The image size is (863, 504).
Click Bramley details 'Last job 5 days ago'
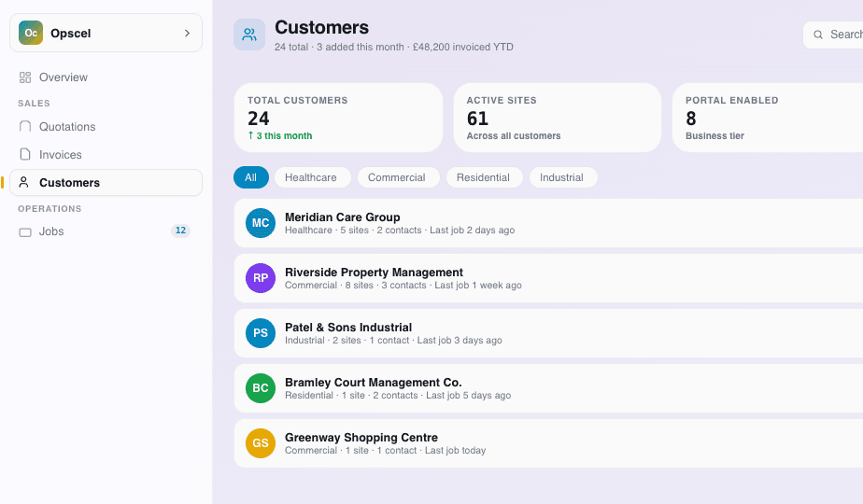pyautogui.click(x=468, y=395)
